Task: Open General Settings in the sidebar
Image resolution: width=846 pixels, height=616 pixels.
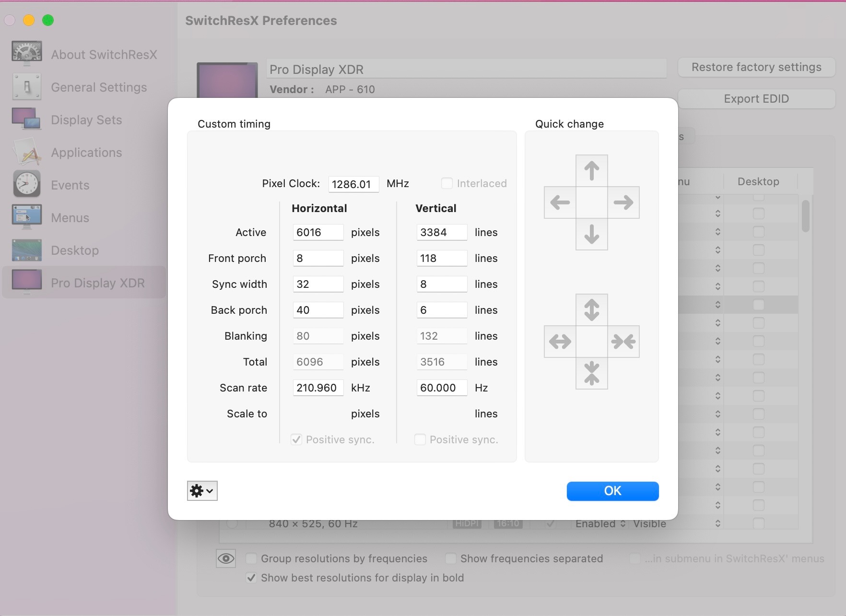Action: [x=84, y=87]
